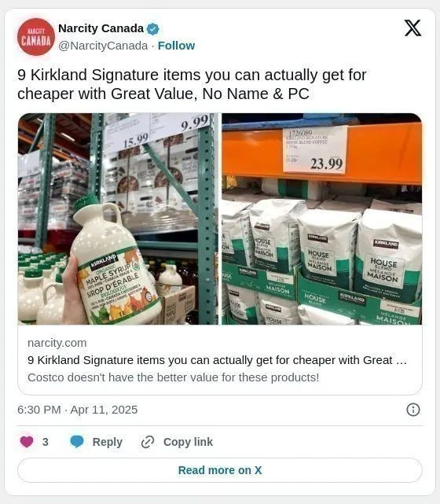Viewport: 440px width, 504px height.
Task: Open the tweet info circle icon
Action: coord(413,410)
